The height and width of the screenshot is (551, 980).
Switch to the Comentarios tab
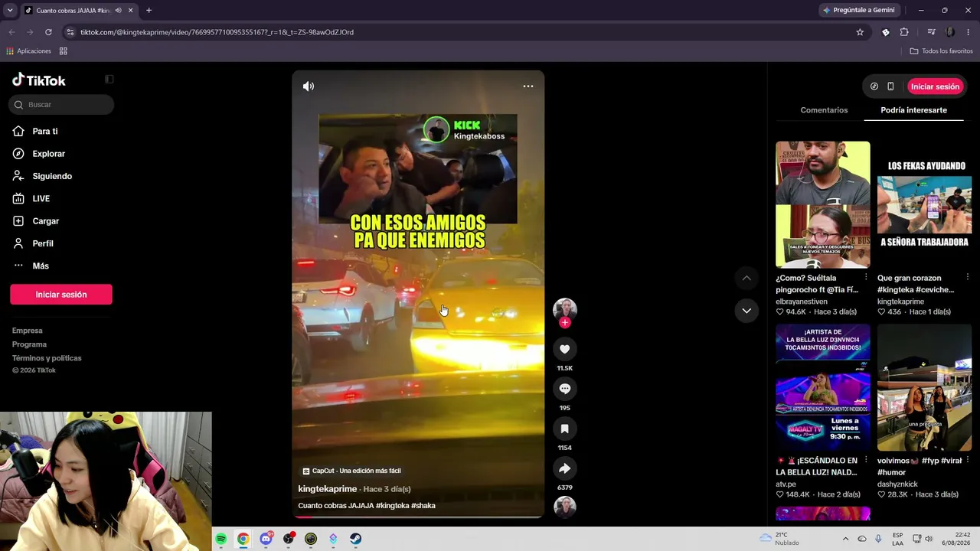pyautogui.click(x=824, y=110)
